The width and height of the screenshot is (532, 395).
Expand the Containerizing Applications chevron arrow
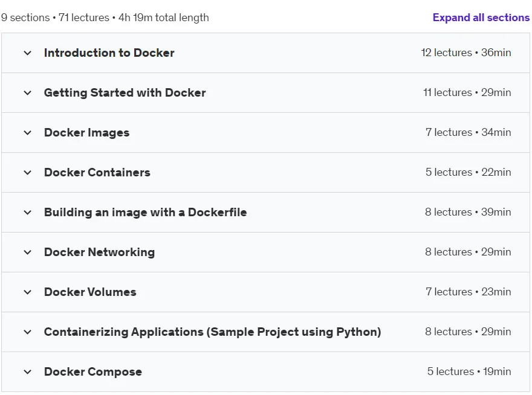[27, 332]
